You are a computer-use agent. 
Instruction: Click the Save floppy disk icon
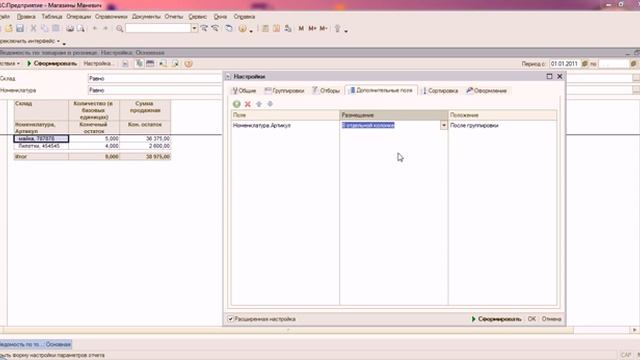pyautogui.click(x=20, y=29)
